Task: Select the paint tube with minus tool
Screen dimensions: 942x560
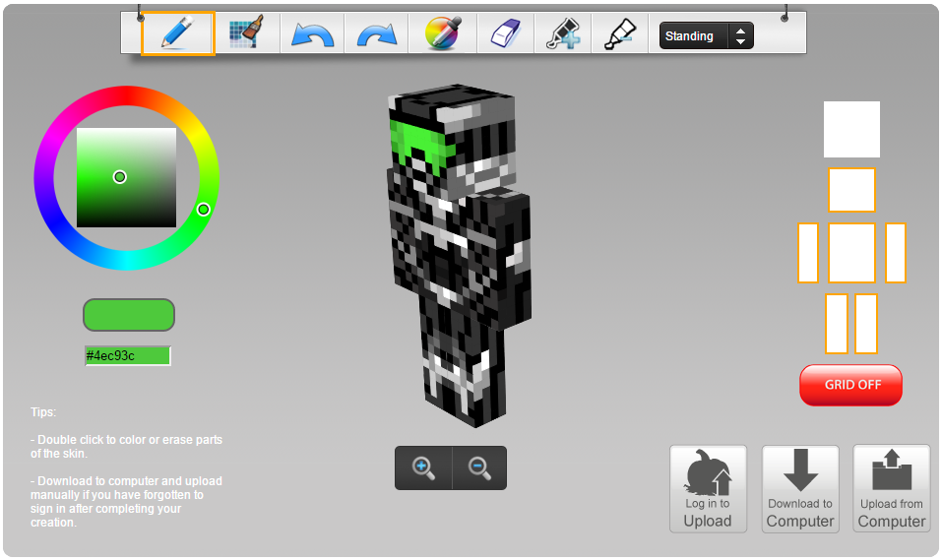Action: pyautogui.click(x=620, y=34)
